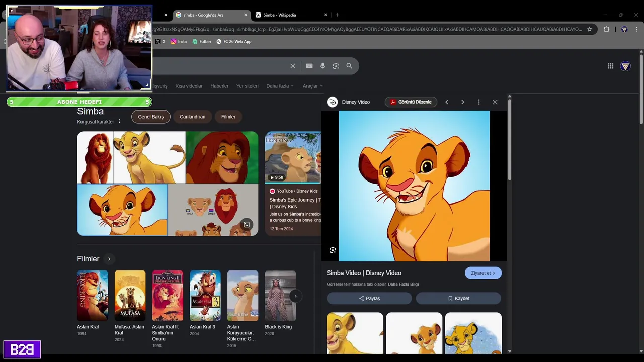Viewport: 644px width, 362px height.
Task: Open Aslan Koruyucular poster
Action: [243, 296]
